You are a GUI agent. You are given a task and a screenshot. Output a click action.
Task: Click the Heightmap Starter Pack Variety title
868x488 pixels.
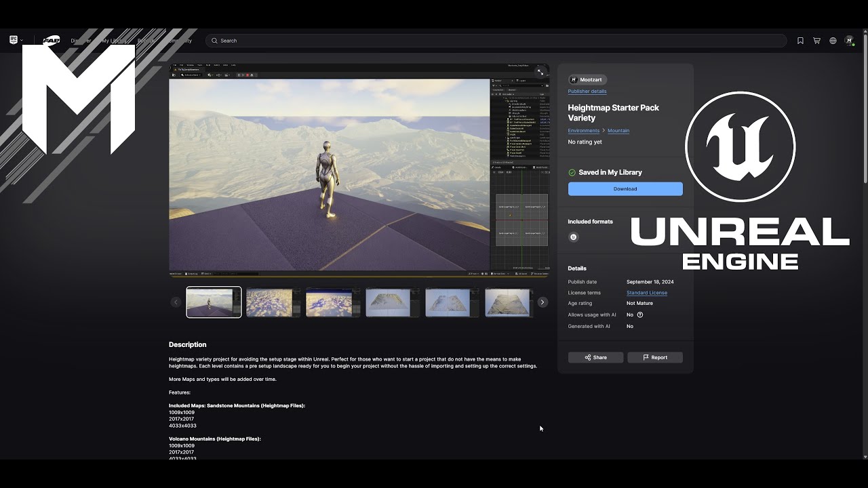[614, 113]
